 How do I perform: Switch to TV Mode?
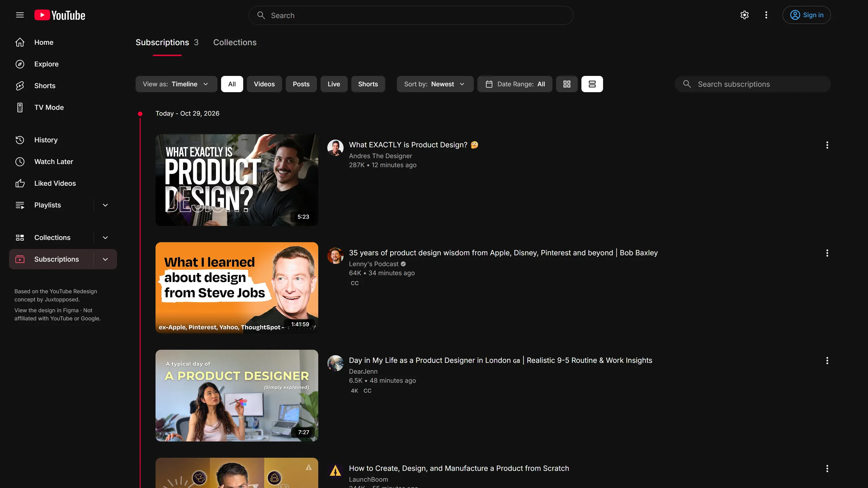coord(63,107)
